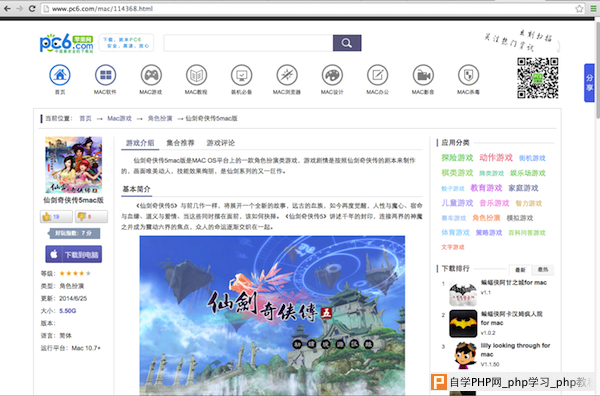Open the 动作游戏 category link
600x396 pixels.
pyautogui.click(x=496, y=158)
